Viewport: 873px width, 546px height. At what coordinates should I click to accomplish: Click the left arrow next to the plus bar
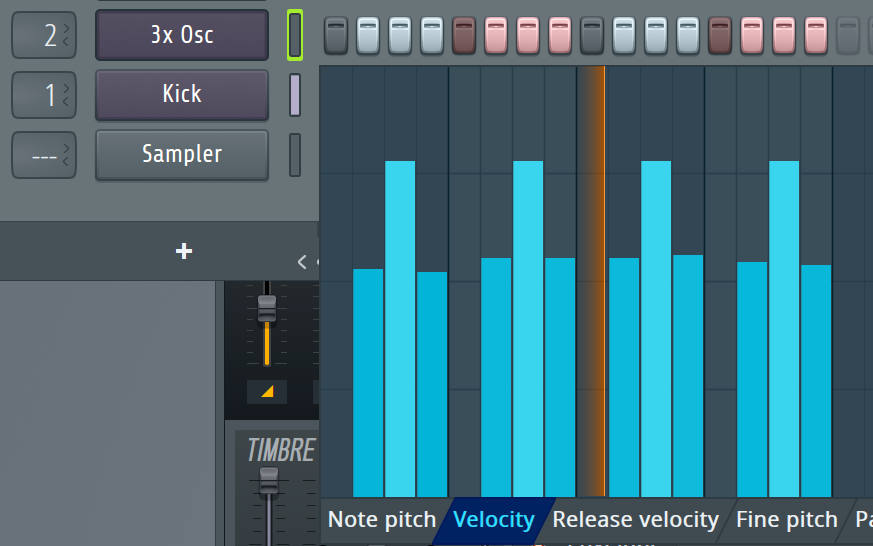click(302, 262)
